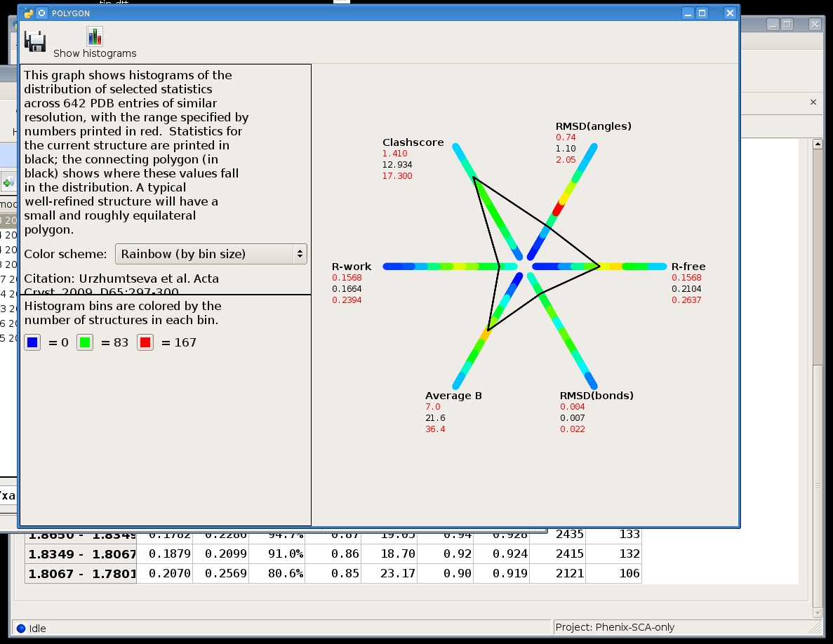
Task: Click the R-free histogram bar
Action: click(x=599, y=267)
